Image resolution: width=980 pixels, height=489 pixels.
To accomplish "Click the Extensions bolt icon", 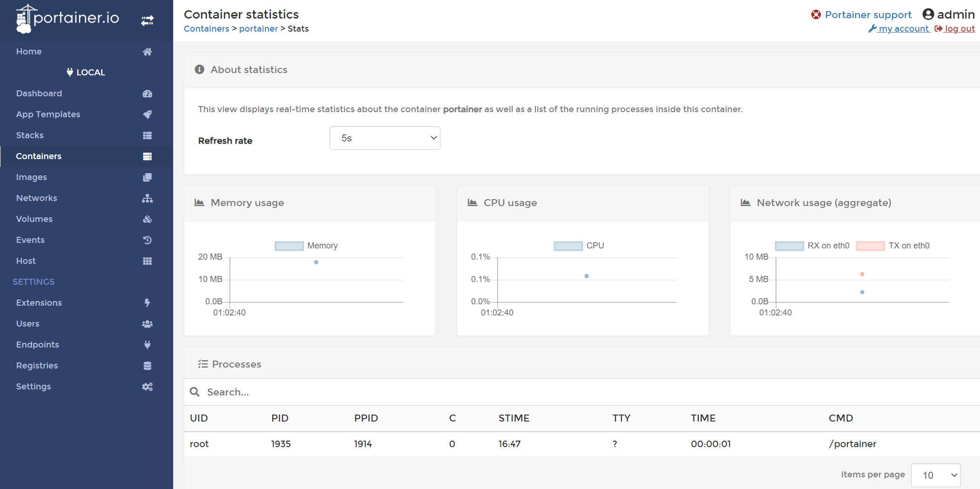I will click(147, 303).
